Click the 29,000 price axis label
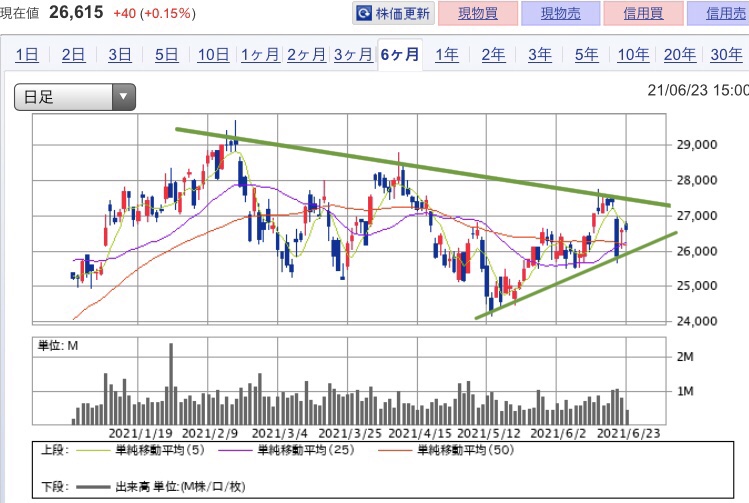749x503 pixels. [697, 145]
